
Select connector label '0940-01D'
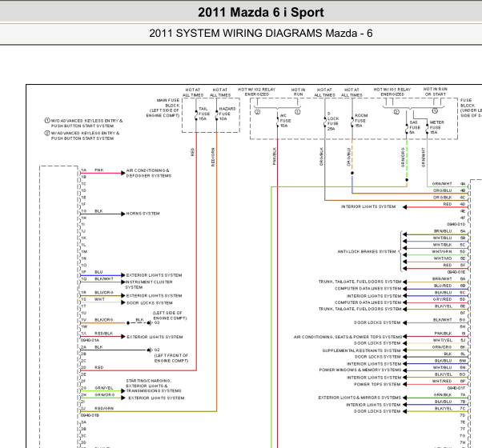(x=456, y=224)
